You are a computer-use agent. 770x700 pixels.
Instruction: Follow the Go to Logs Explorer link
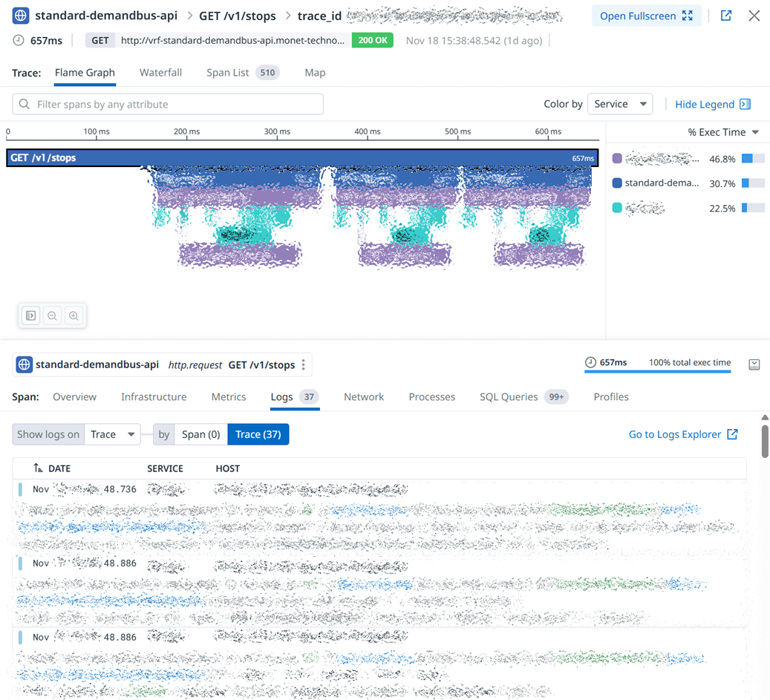683,434
